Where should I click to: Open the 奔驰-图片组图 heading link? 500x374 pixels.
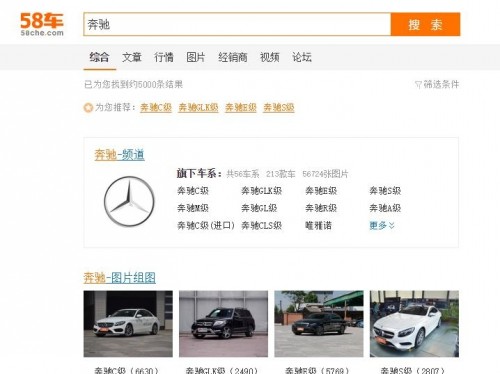click(120, 278)
